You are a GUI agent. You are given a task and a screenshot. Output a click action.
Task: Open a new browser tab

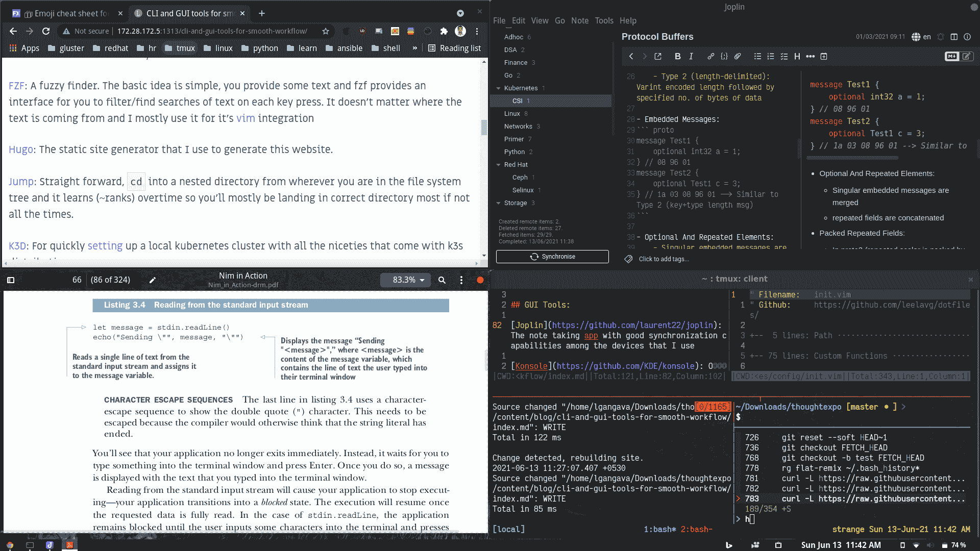(262, 13)
